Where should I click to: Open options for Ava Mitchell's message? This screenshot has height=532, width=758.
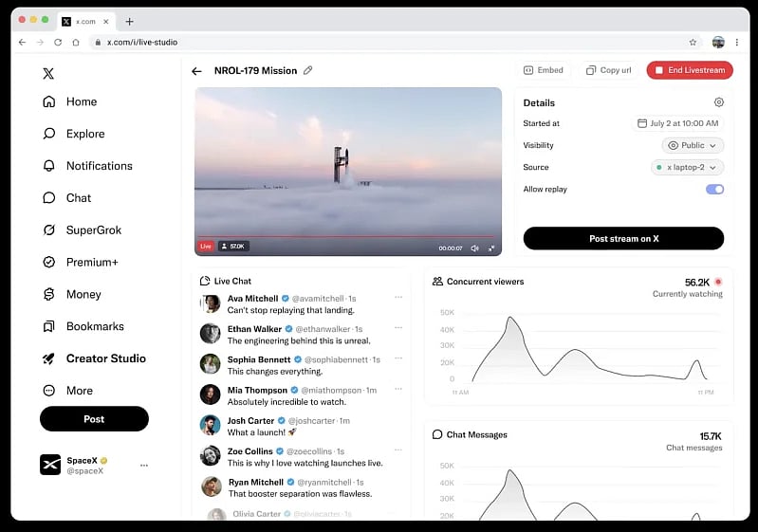point(398,297)
